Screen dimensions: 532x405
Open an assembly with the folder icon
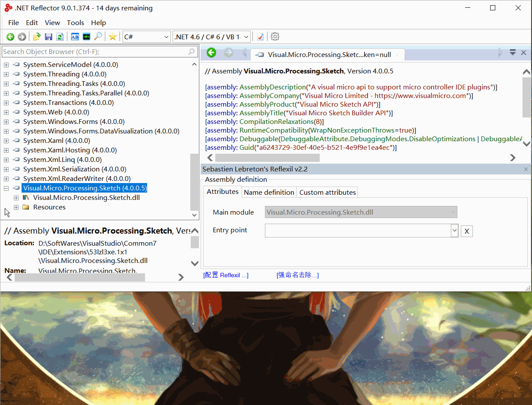tap(37, 37)
